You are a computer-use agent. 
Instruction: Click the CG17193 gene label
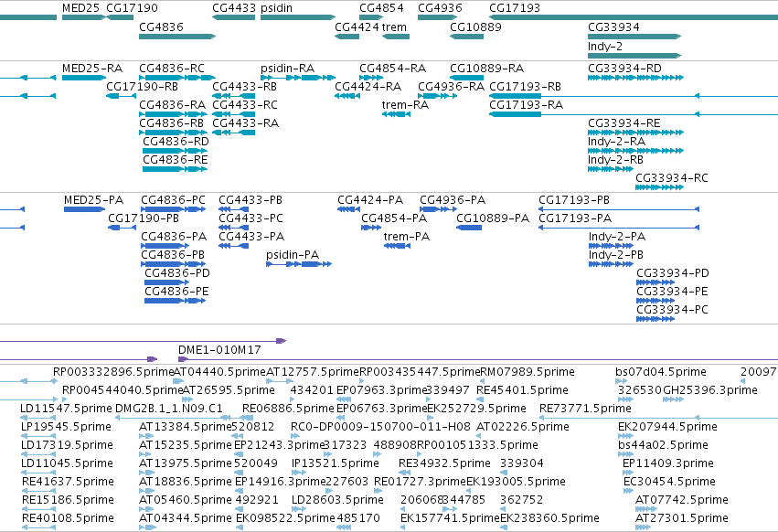(515, 8)
